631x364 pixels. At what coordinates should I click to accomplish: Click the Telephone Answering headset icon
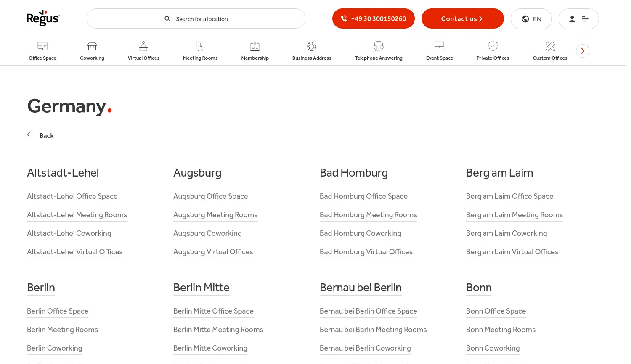point(378,46)
